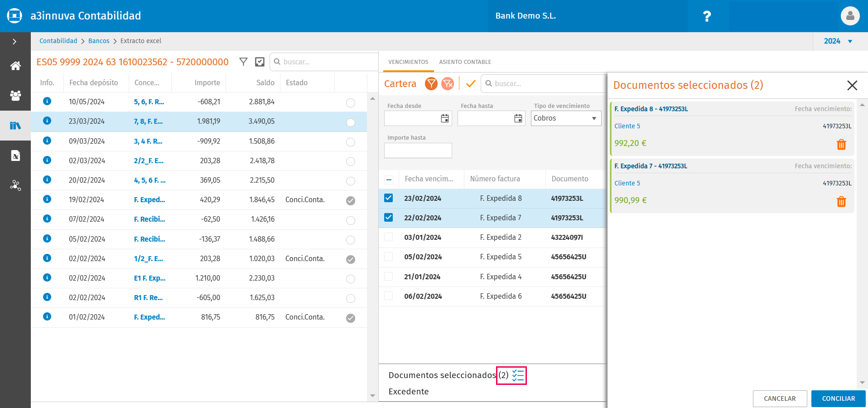This screenshot has height=408, width=868.
Task: Uncheck the 22/02/2024 F. Expedida 7 row
Action: pos(389,218)
